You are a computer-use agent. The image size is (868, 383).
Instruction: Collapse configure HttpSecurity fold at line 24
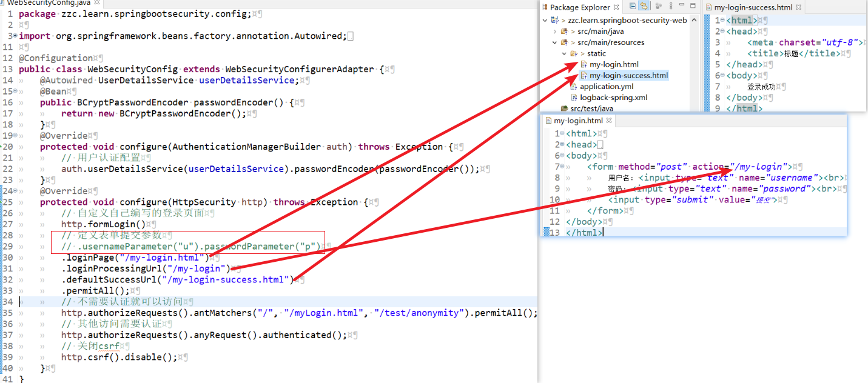tap(15, 190)
